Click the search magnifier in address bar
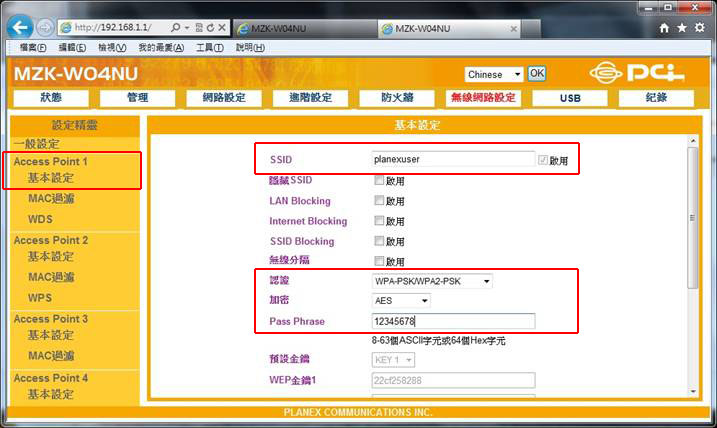Image resolution: width=717 pixels, height=428 pixels. coord(176,28)
